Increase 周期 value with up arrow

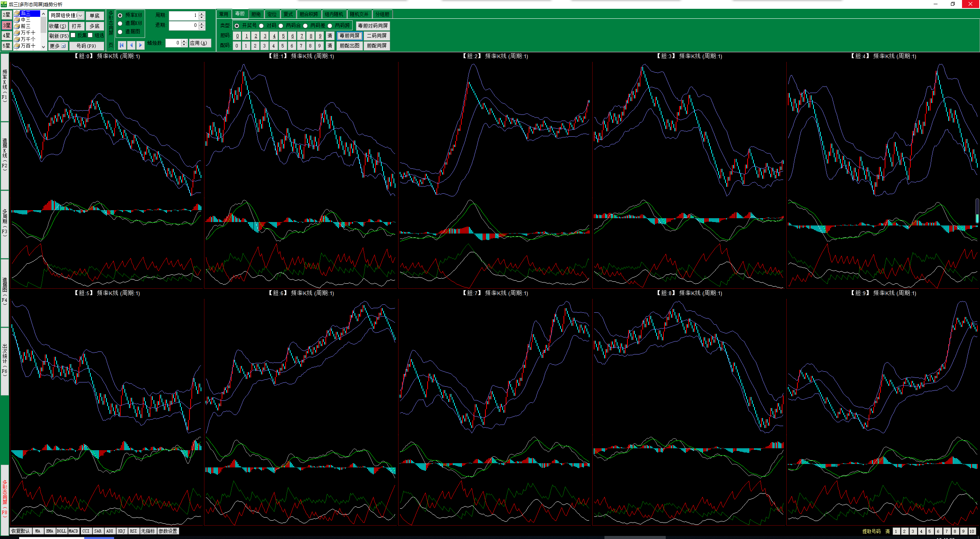point(202,14)
